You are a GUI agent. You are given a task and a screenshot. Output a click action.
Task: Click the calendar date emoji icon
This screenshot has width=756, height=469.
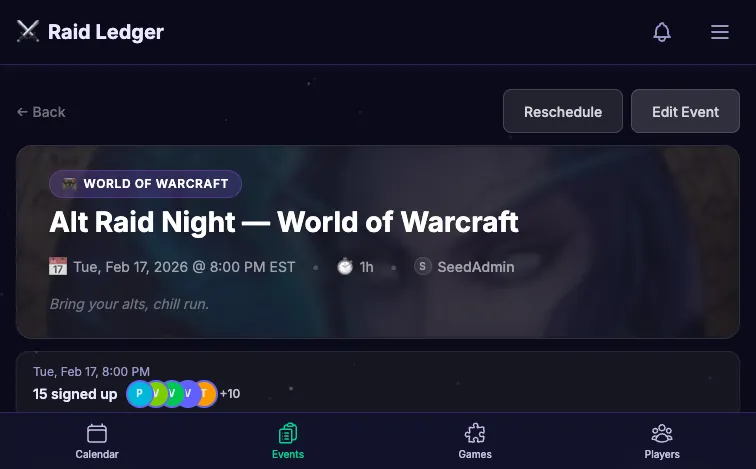point(58,267)
